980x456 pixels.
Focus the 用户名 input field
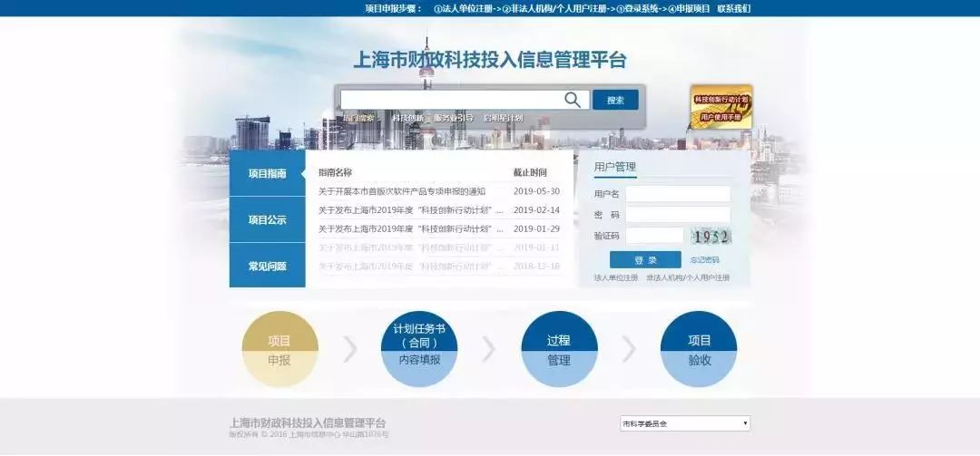[x=678, y=194]
